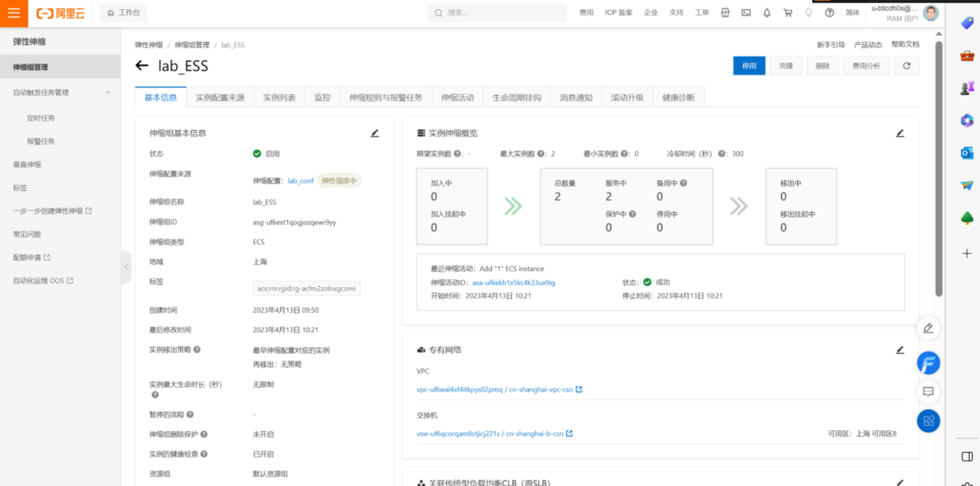Open the 帮助文档 link
Screen dimensions: 980x486
(x=906, y=44)
